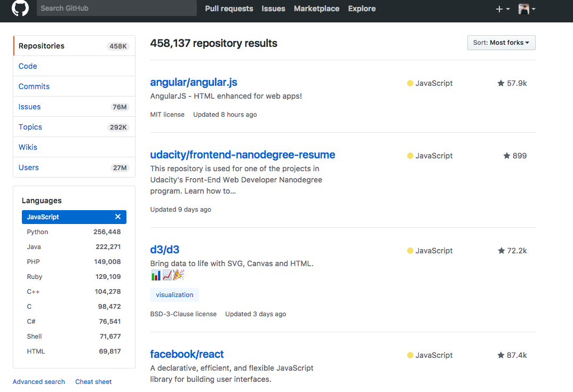The image size is (573, 392).
Task: Switch to Users search results
Action: (x=74, y=167)
